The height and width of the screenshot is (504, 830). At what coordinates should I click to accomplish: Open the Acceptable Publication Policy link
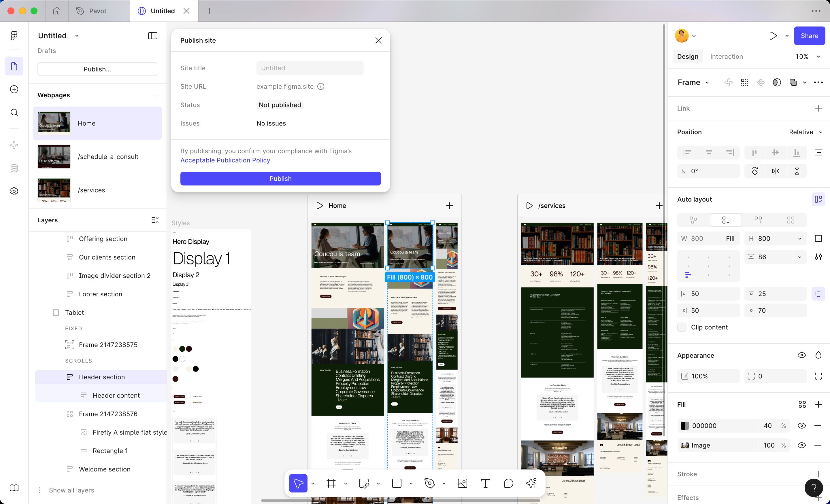[x=225, y=160]
